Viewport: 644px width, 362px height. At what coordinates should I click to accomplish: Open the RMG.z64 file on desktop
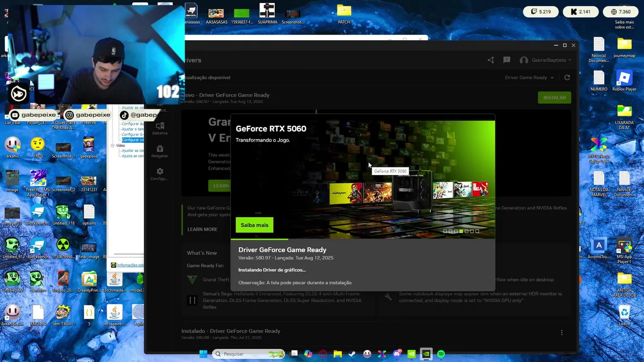pos(38,316)
